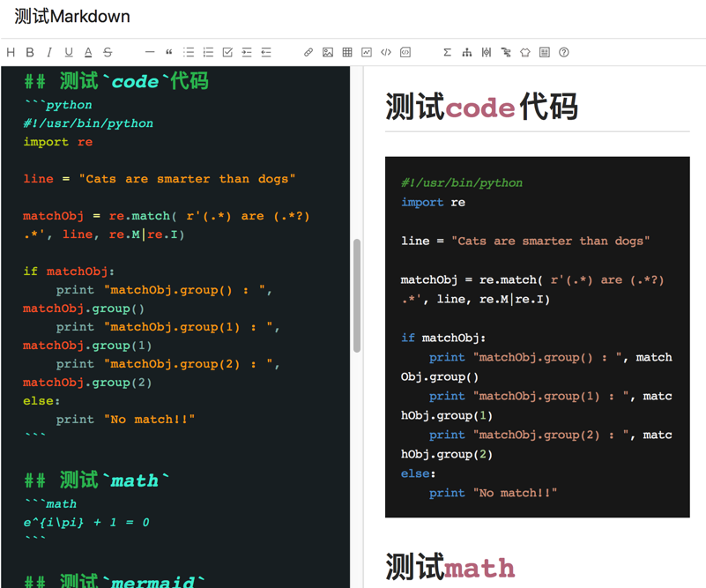Apply strikethrough formatting

108,52
